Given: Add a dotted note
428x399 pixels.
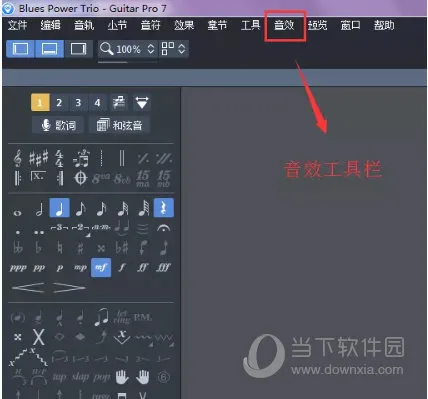Looking at the screenshot, I should tap(18, 232).
